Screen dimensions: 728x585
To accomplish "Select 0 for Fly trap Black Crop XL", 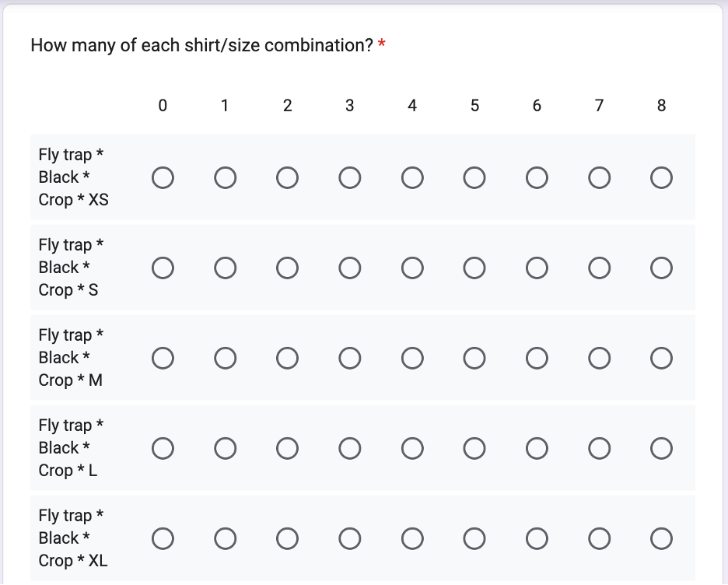I will (x=163, y=538).
